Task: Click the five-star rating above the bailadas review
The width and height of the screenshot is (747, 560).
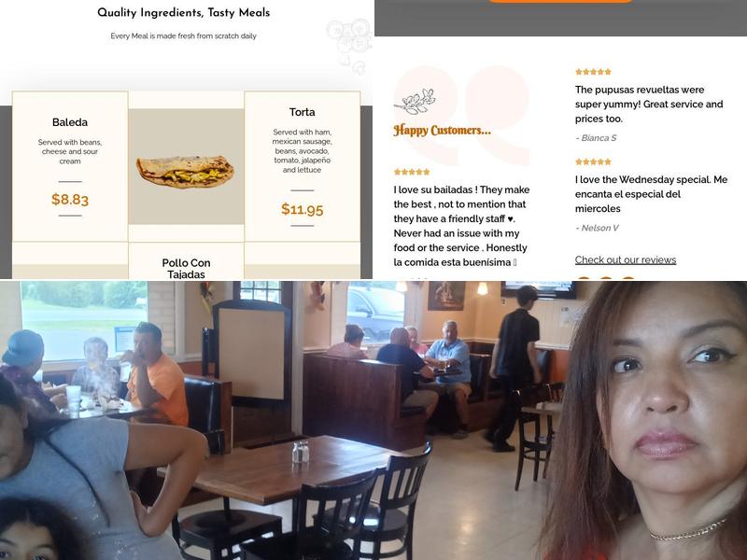Action: point(412,172)
